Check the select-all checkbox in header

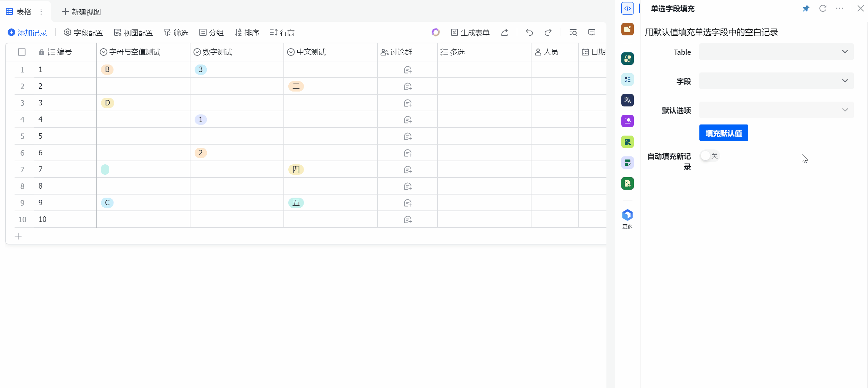[x=22, y=52]
